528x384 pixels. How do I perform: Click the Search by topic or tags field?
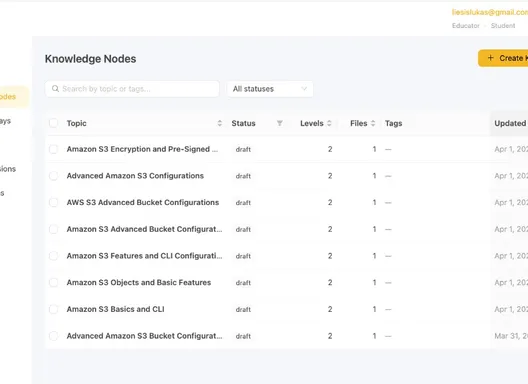click(x=132, y=89)
